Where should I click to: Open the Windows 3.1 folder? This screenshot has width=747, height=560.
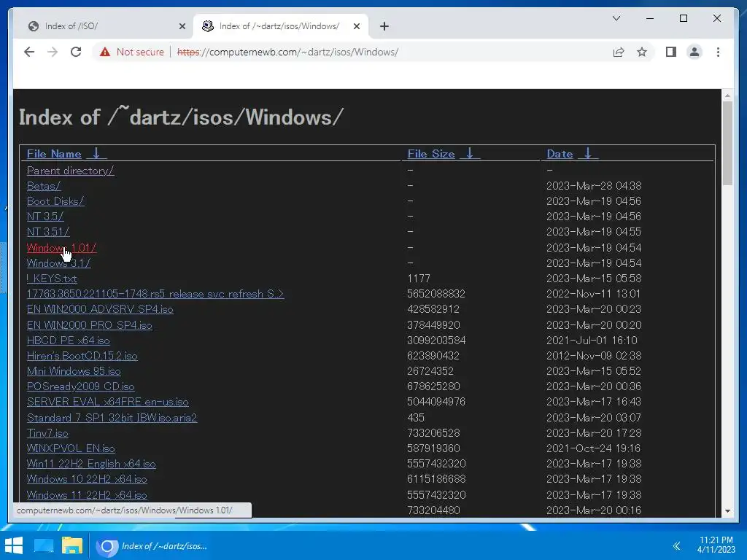58,262
